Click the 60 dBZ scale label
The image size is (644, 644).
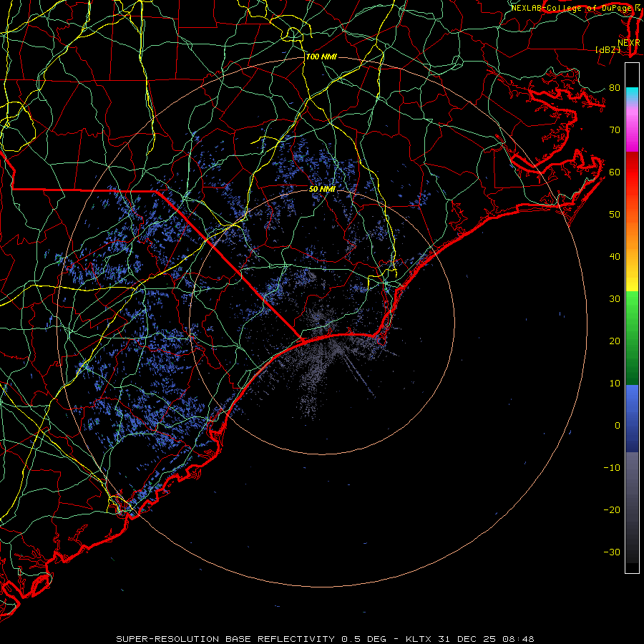[x=615, y=172]
